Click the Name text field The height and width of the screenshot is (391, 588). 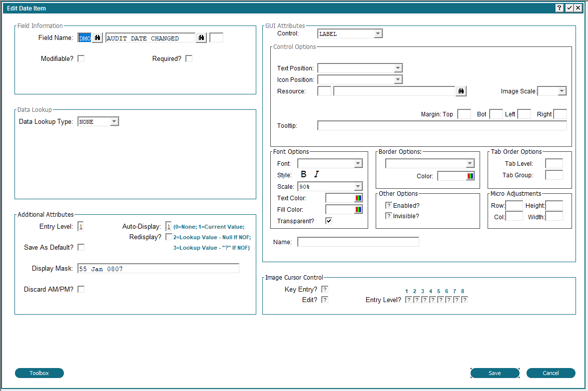358,242
